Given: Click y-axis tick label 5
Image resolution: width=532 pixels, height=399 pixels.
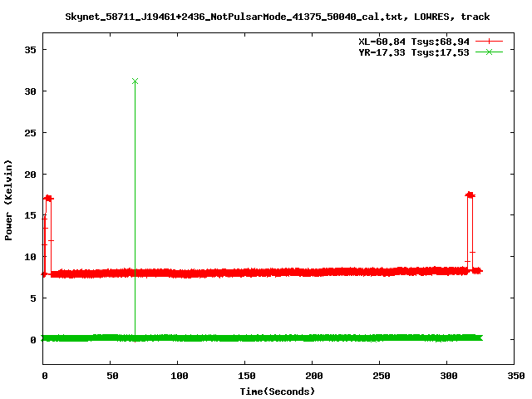Looking at the screenshot, I should coord(33,298).
